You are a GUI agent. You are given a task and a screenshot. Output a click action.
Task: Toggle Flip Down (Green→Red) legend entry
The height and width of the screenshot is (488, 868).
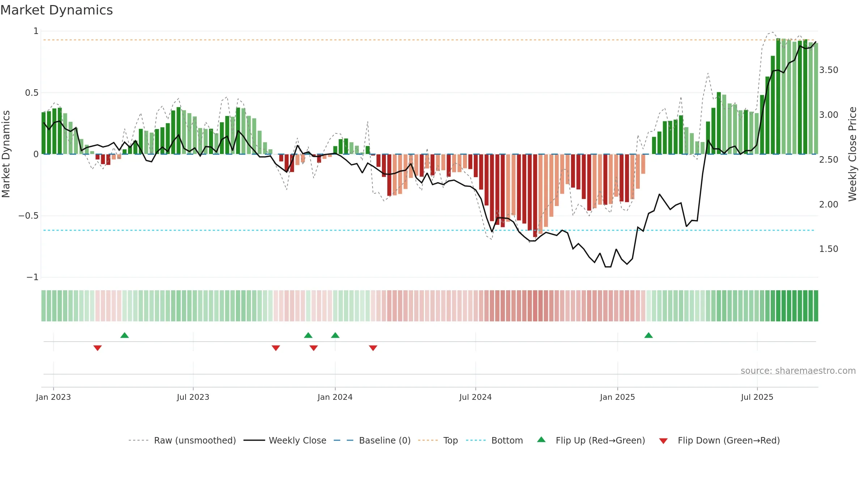point(719,440)
